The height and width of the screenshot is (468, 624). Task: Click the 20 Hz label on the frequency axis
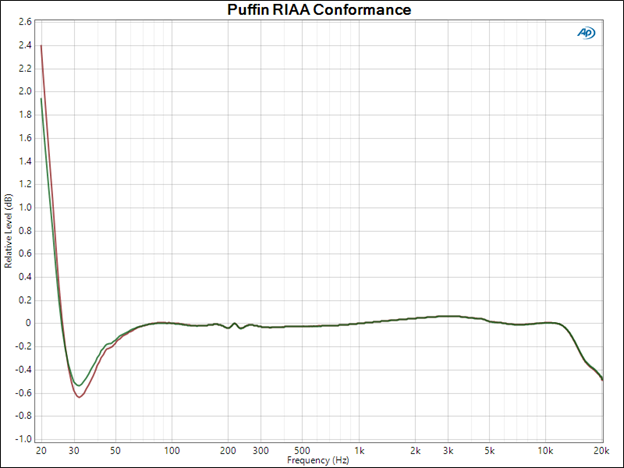tap(41, 451)
